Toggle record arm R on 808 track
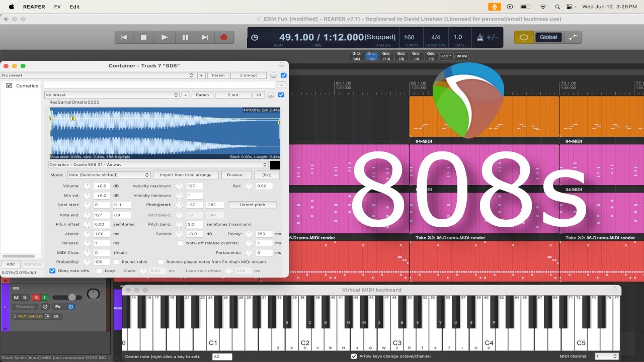Viewport: 644px width, 362px height. [36, 298]
